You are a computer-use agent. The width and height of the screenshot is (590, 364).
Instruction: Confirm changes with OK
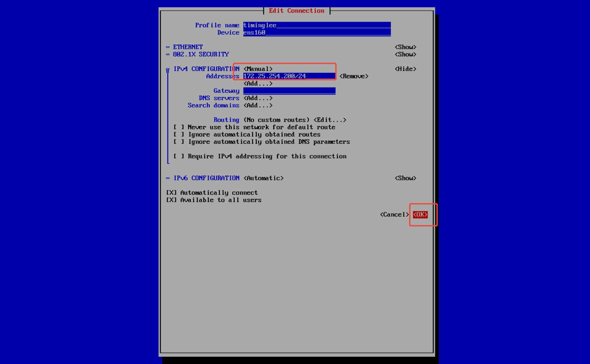(420, 215)
